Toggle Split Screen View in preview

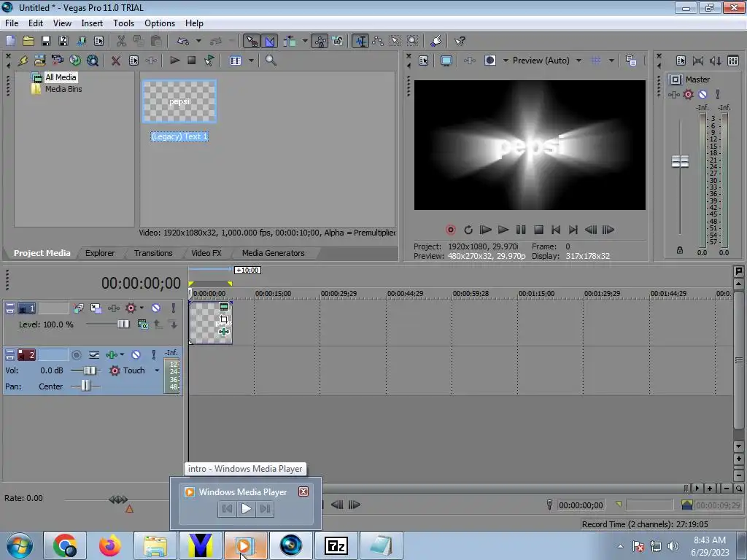click(490, 61)
